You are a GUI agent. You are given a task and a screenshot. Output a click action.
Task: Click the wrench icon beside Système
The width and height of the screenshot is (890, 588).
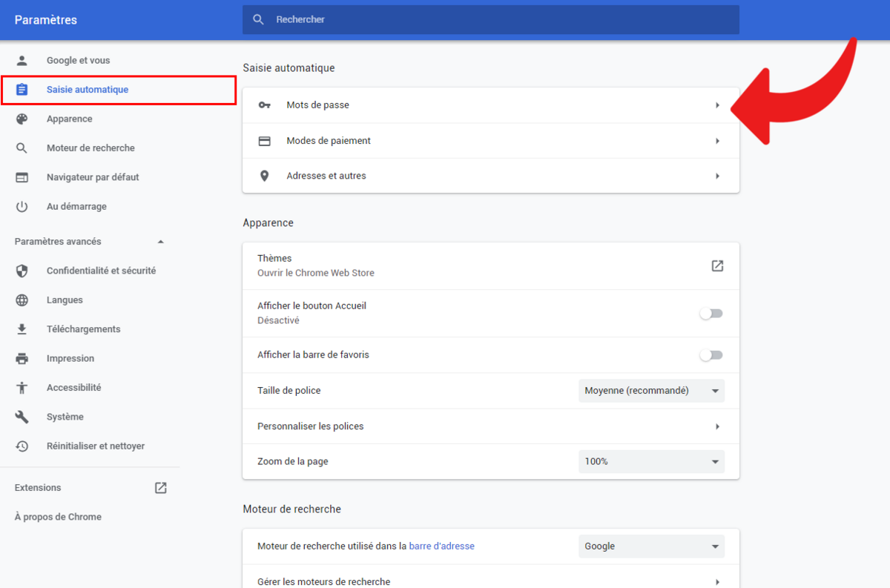(x=22, y=417)
